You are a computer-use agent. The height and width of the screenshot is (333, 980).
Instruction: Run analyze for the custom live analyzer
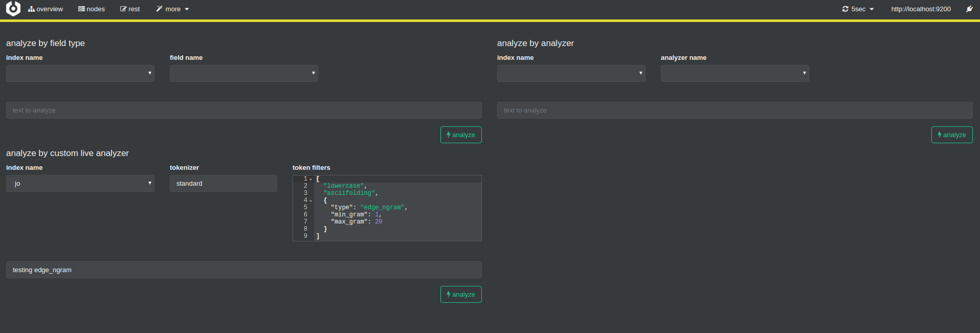pos(461,295)
